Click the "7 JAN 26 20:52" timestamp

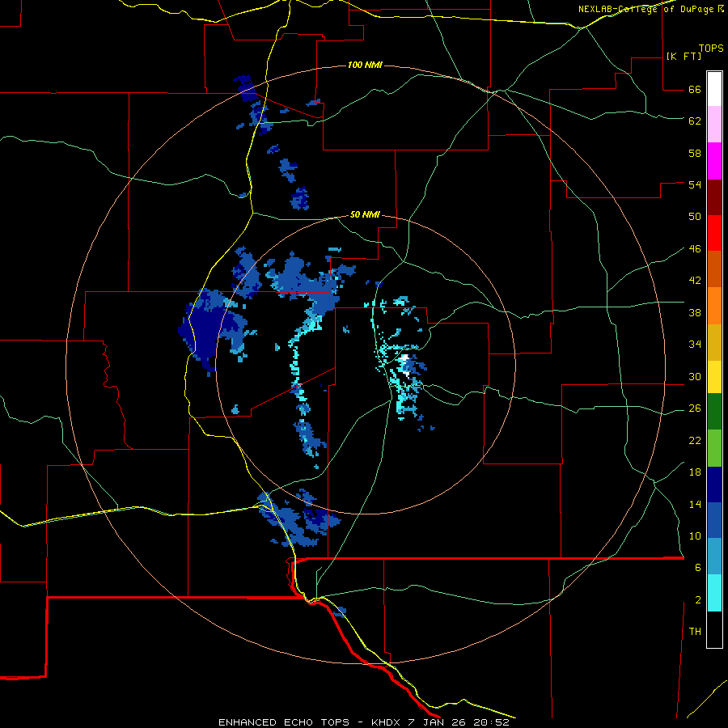459,722
